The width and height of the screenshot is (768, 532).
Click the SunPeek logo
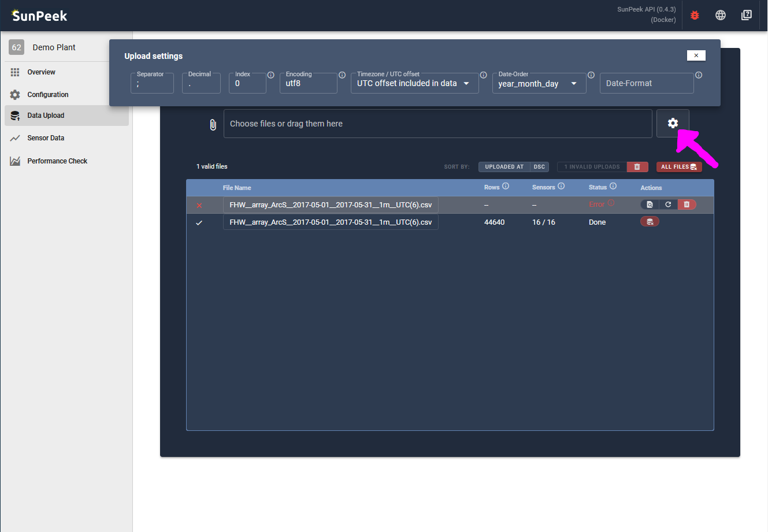click(x=39, y=16)
